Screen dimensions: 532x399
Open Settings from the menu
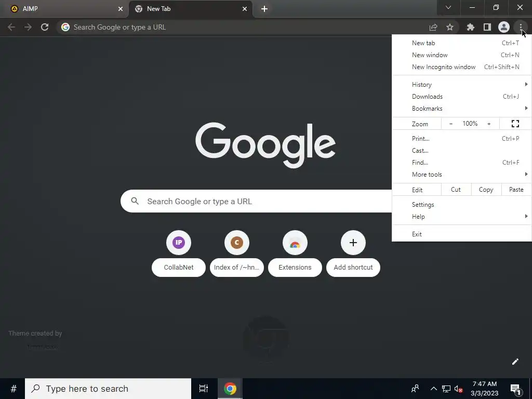click(x=462, y=205)
